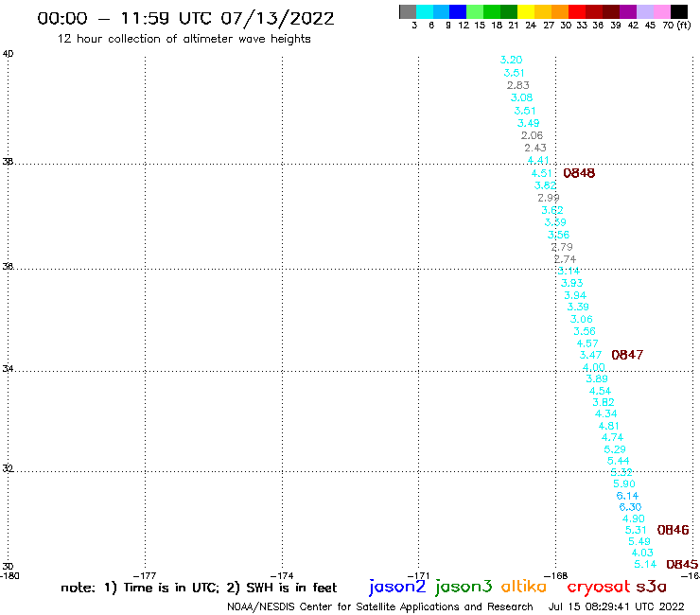The width and height of the screenshot is (700, 615).
Task: Click the 3.20 wave height reading
Action: point(511,60)
